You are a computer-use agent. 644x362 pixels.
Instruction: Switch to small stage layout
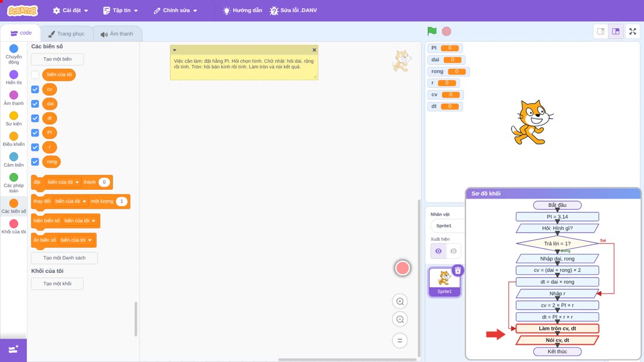pos(601,31)
